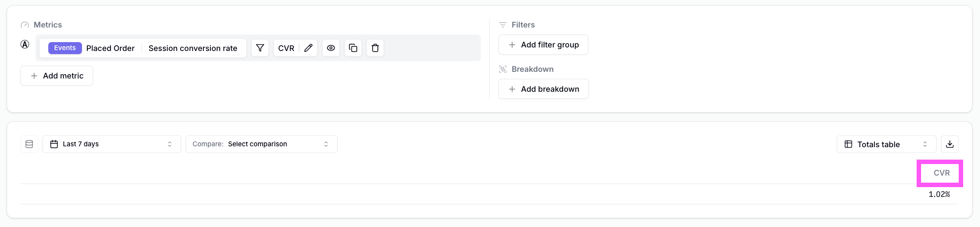This screenshot has width=980, height=227.
Task: Expand the Compare select comparison dropdown
Action: point(261,144)
